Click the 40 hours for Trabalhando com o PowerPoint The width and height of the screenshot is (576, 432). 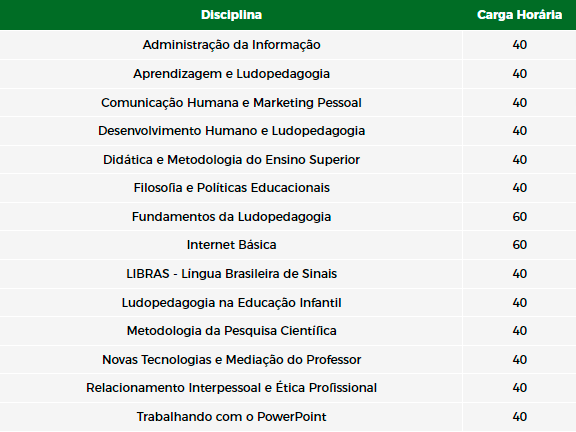coord(520,417)
